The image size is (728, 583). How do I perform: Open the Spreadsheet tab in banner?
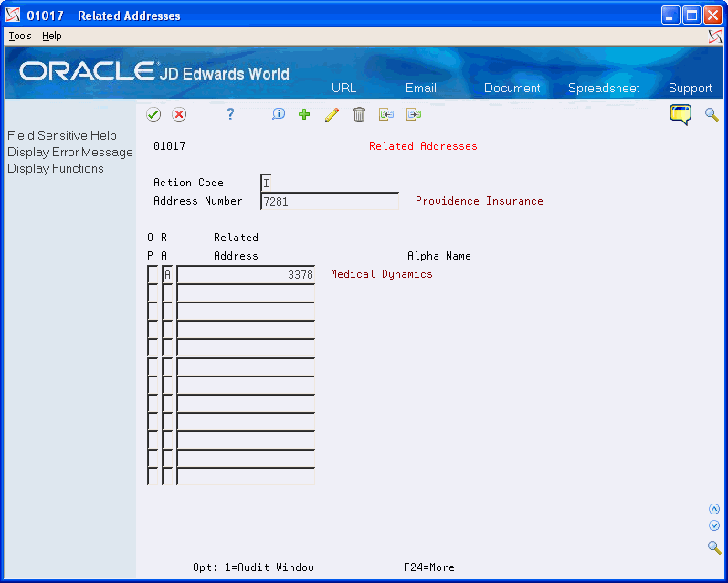click(604, 89)
